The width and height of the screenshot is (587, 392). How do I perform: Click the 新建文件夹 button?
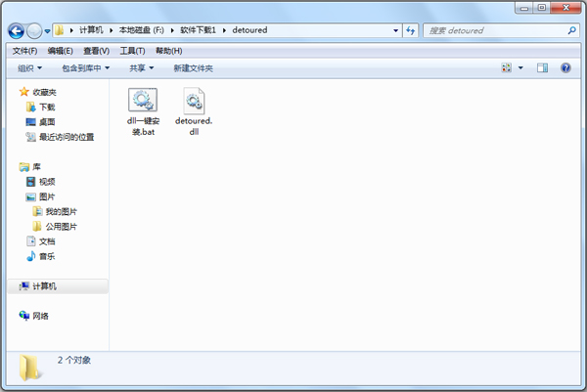point(193,68)
